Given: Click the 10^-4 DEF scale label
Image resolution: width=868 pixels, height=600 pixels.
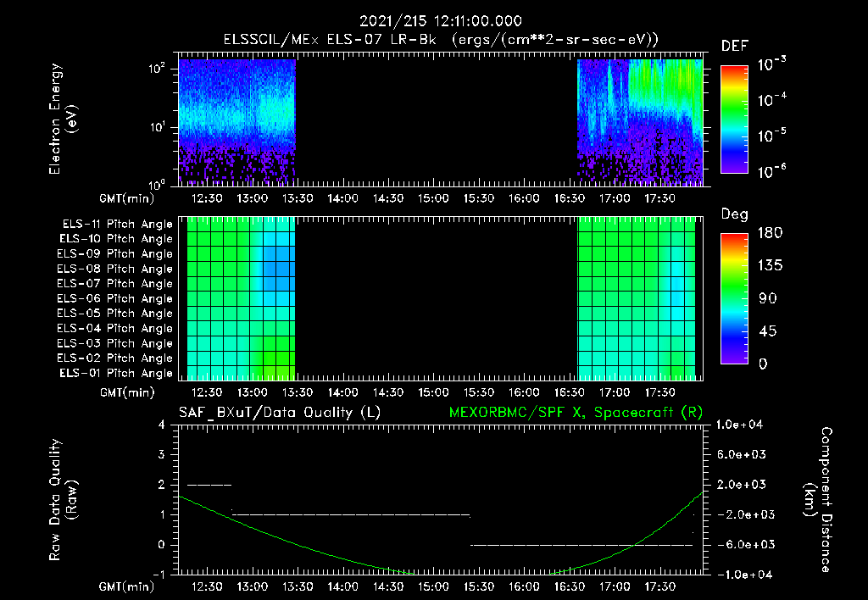Looking at the screenshot, I should [771, 100].
